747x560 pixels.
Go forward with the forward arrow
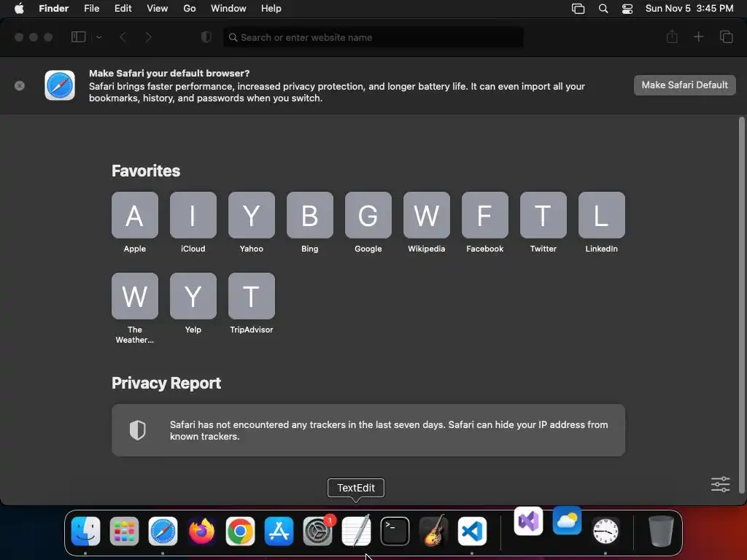(148, 37)
